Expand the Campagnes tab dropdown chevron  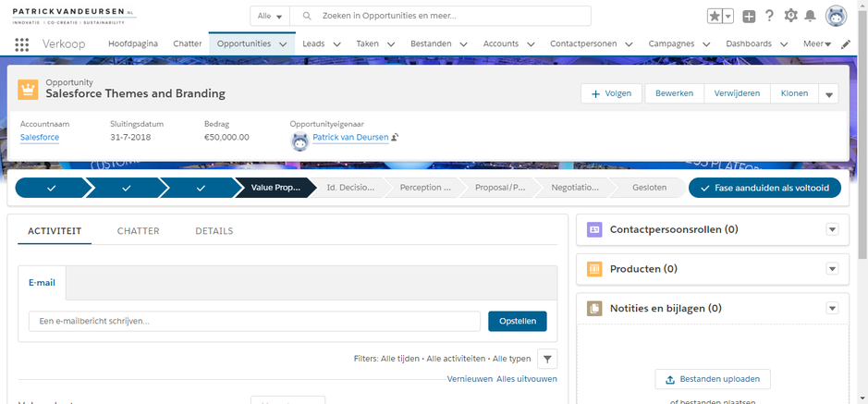tap(706, 44)
